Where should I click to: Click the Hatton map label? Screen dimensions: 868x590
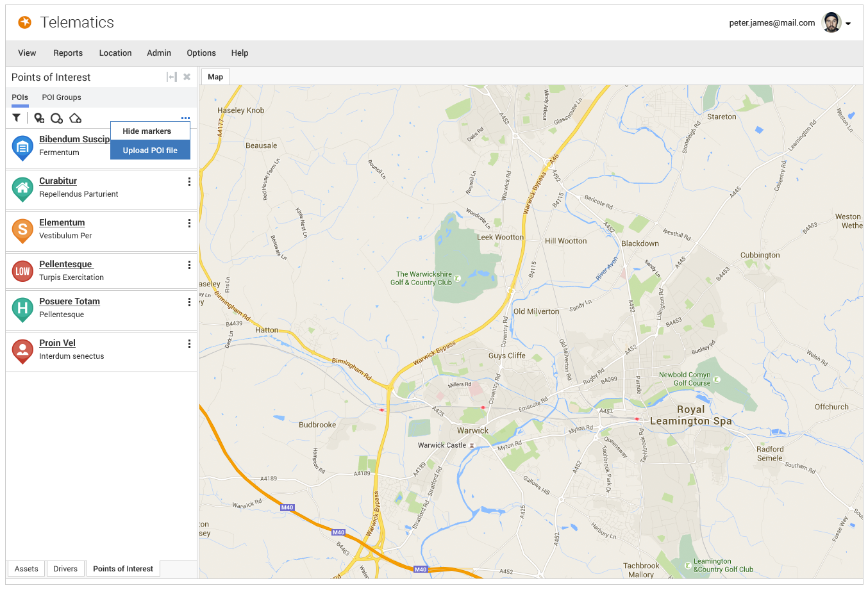coord(267,331)
